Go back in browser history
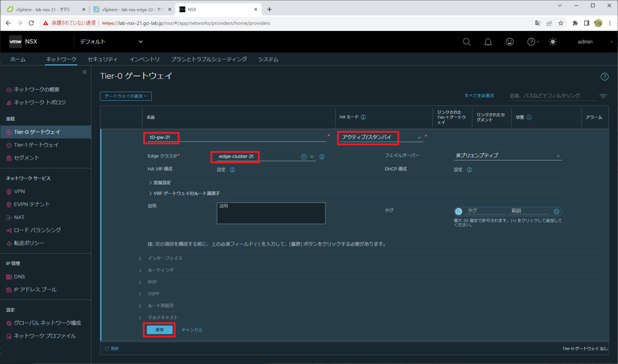 8,23
